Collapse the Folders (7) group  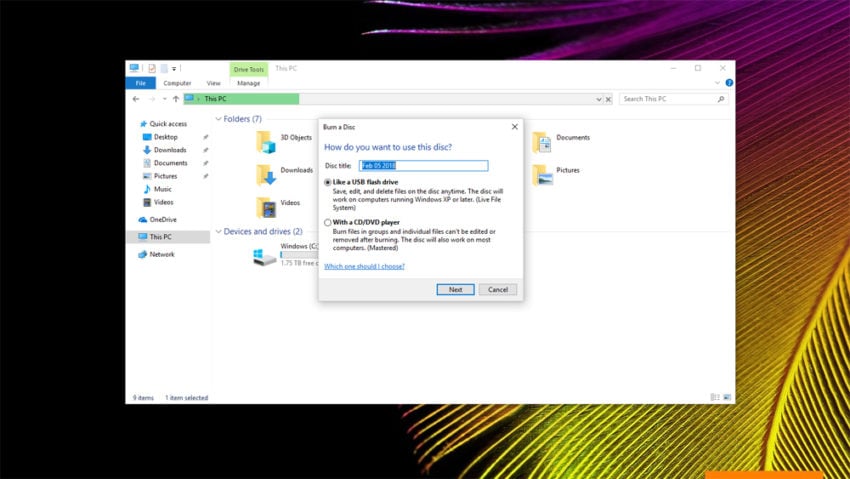pos(218,119)
